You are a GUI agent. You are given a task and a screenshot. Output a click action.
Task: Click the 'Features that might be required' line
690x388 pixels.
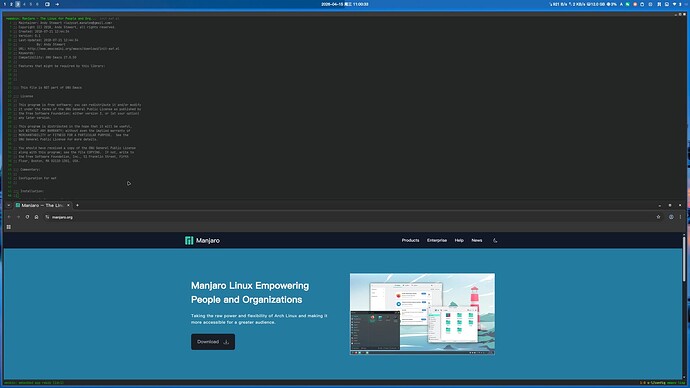[x=62, y=66]
